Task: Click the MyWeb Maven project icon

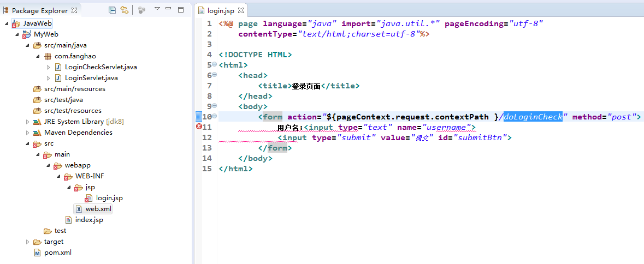Action: point(26,34)
